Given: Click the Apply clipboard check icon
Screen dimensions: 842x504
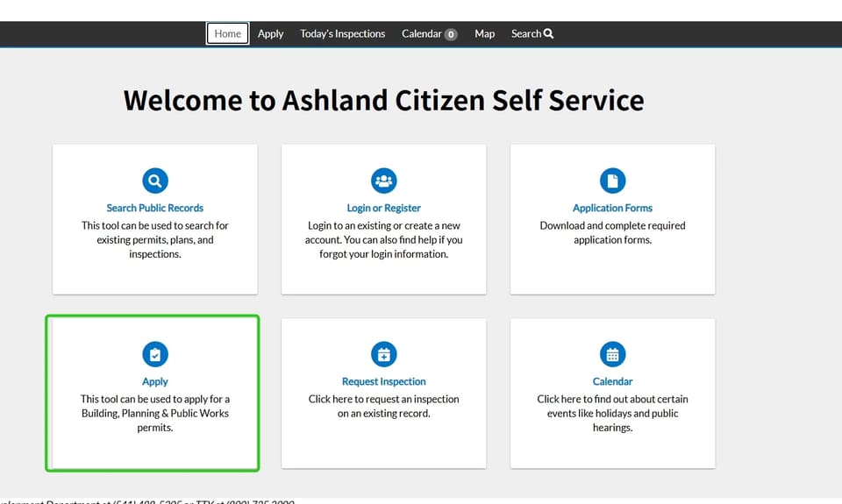Looking at the screenshot, I should 155,354.
